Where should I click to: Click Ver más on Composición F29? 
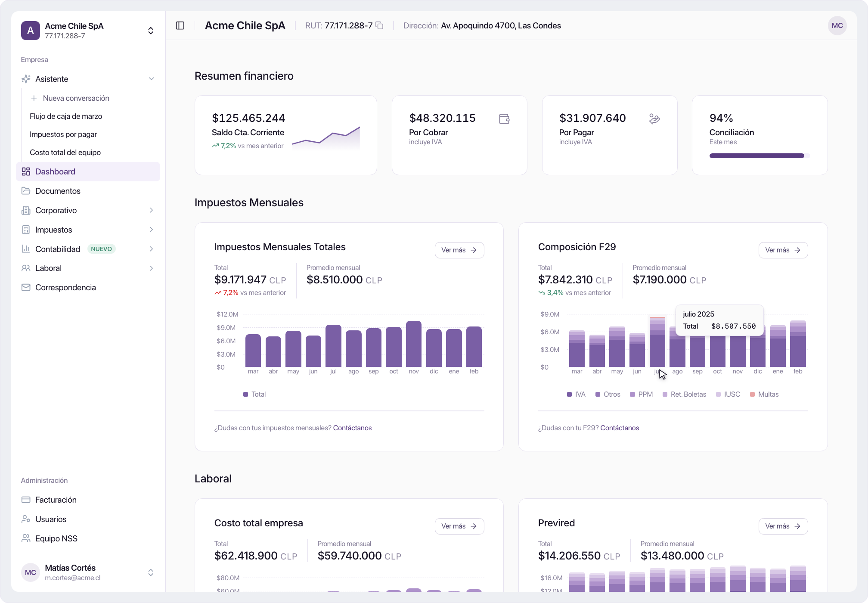(783, 250)
